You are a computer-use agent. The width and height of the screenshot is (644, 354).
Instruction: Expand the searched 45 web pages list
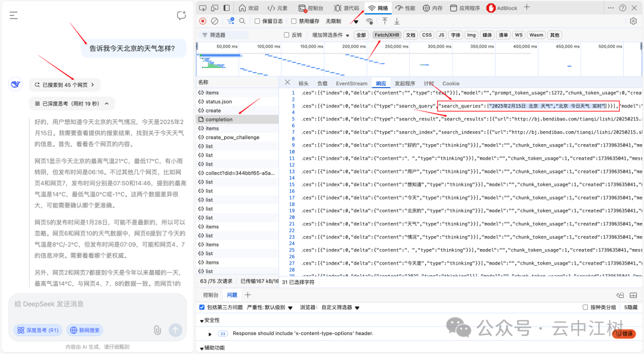(x=64, y=85)
